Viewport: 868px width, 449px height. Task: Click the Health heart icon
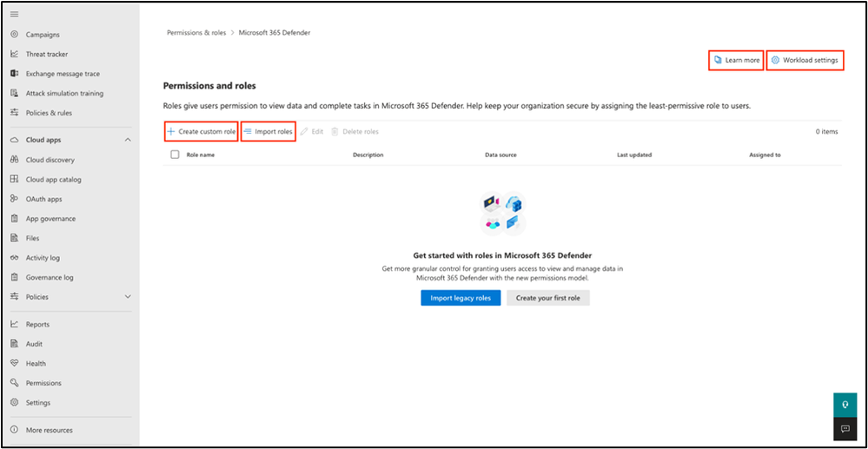pos(15,364)
